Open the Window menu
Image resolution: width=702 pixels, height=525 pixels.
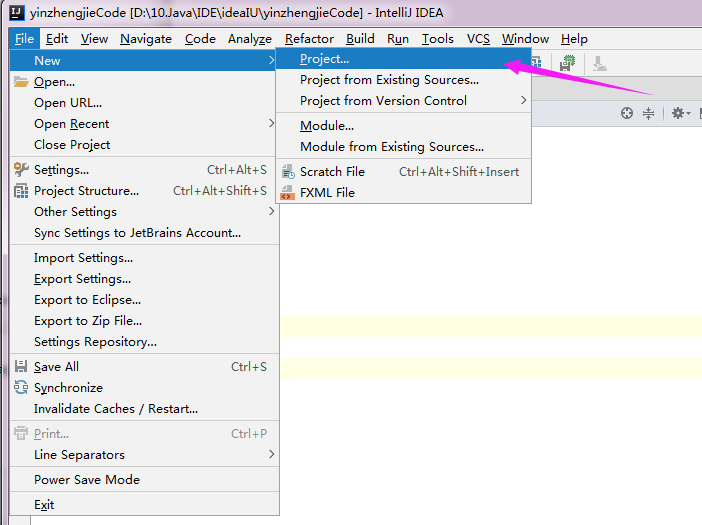click(x=525, y=39)
